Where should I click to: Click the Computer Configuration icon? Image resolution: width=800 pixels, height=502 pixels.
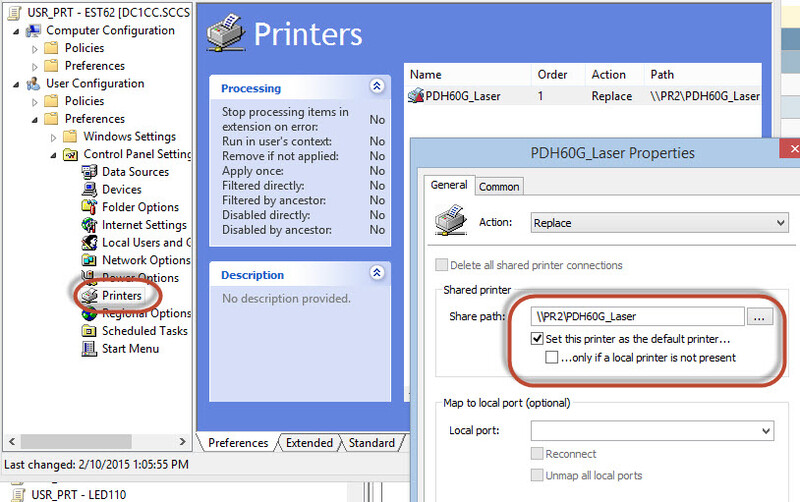pyautogui.click(x=34, y=31)
